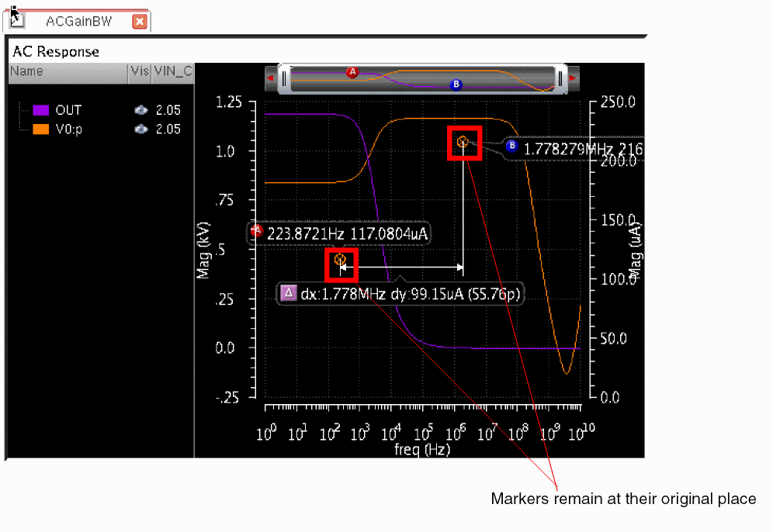This screenshot has height=532, width=773.
Task: Toggle visibility eye for V0:p trace
Action: [141, 129]
